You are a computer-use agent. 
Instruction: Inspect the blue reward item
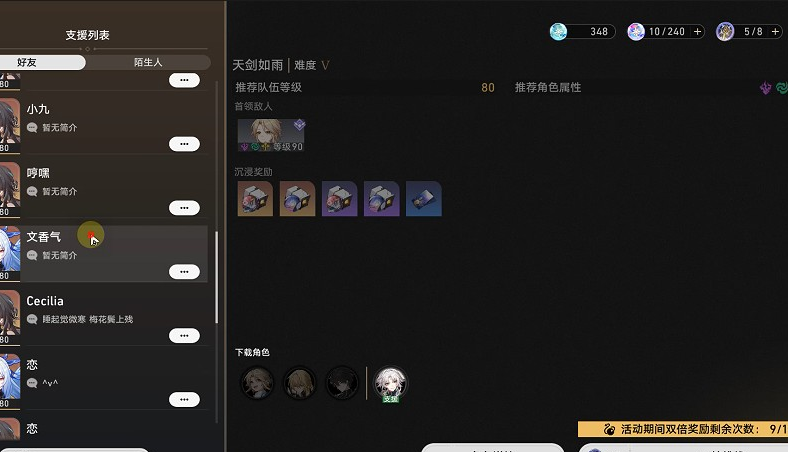tap(424, 199)
